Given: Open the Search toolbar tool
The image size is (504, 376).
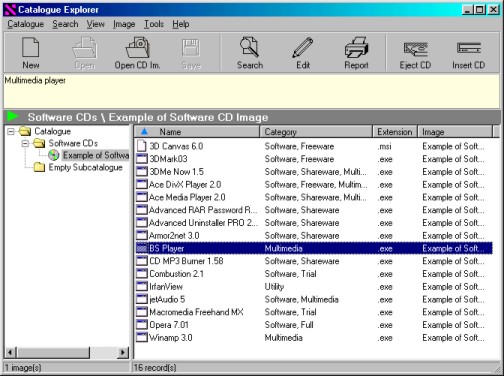Looking at the screenshot, I should pos(250,53).
